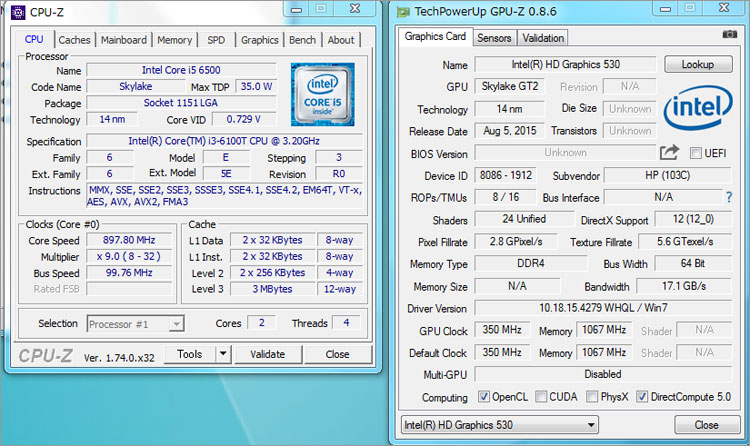The width and height of the screenshot is (750, 446).
Task: Toggle the PhysX checkbox
Action: (x=592, y=397)
